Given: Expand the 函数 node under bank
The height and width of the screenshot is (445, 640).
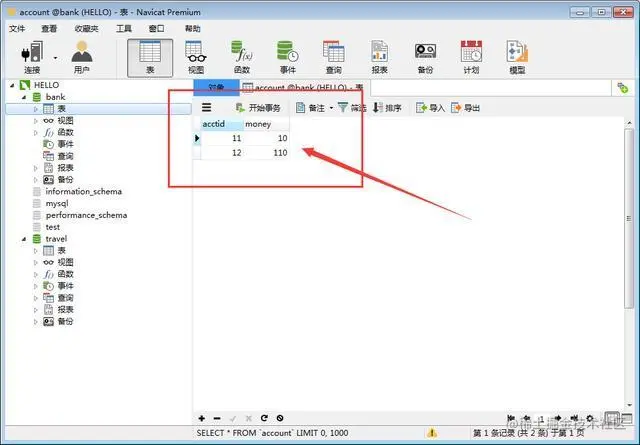Looking at the screenshot, I should [36, 133].
